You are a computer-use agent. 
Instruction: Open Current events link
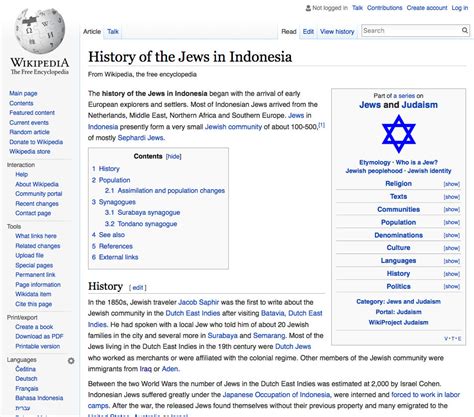tap(29, 123)
